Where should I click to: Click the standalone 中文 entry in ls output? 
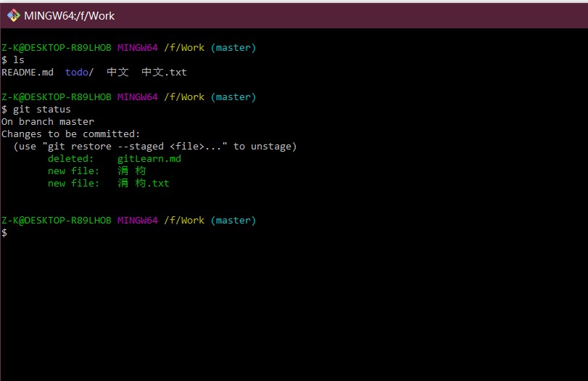pyautogui.click(x=117, y=72)
